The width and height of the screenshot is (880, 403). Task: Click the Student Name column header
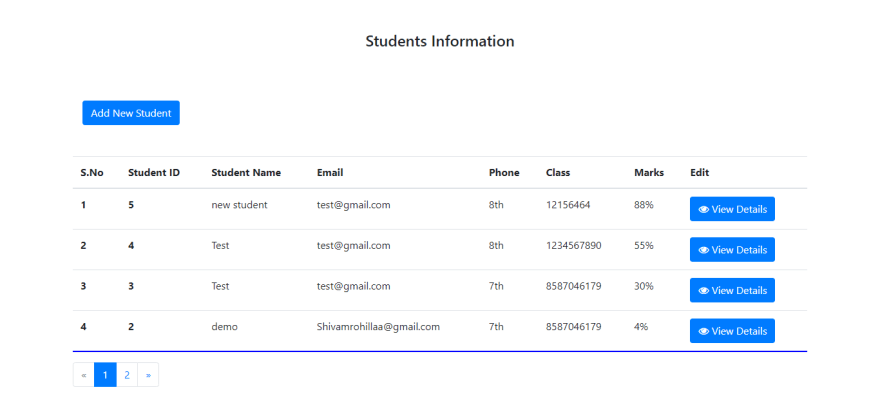(x=246, y=173)
